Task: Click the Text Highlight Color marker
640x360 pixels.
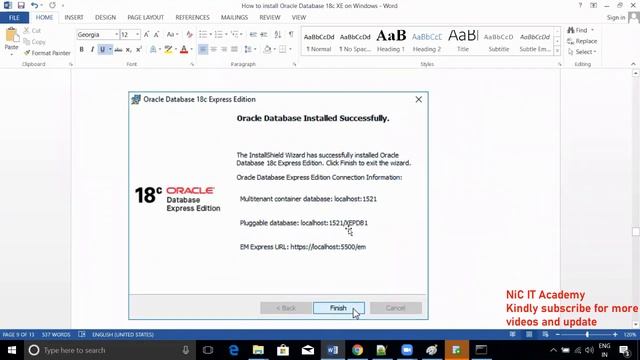Action: pyautogui.click(x=168, y=50)
